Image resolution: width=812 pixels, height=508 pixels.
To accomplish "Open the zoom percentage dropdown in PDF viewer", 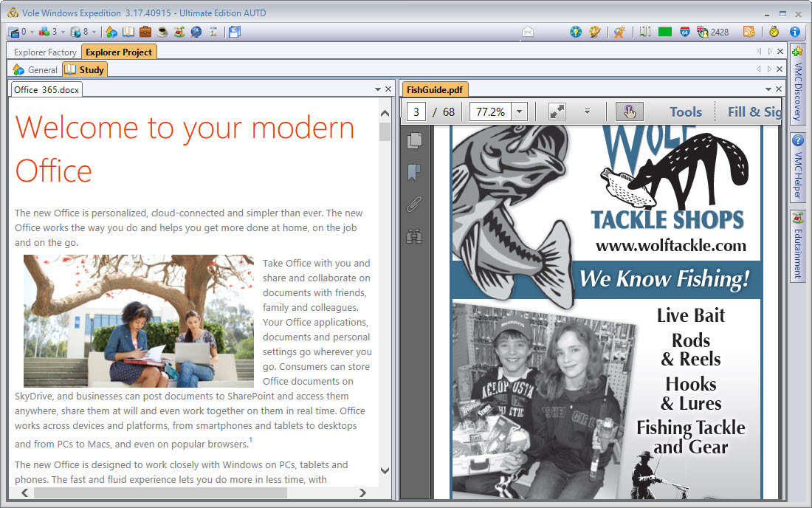I will (x=519, y=111).
